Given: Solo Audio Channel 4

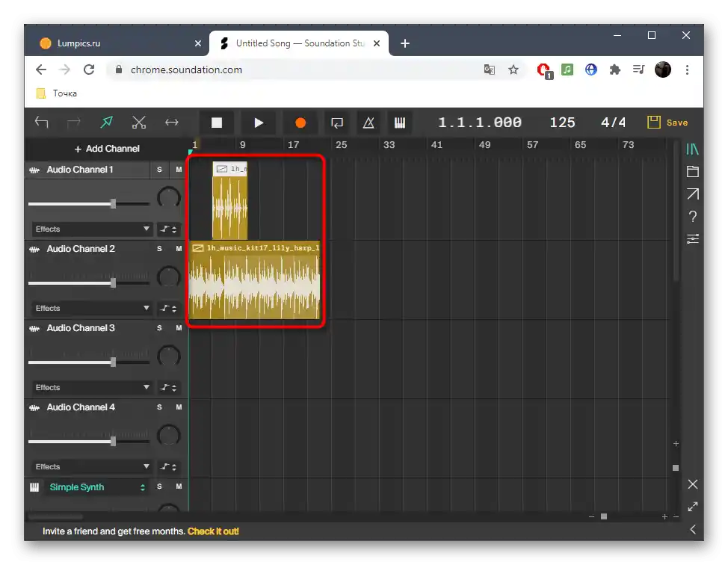Looking at the screenshot, I should 159,407.
